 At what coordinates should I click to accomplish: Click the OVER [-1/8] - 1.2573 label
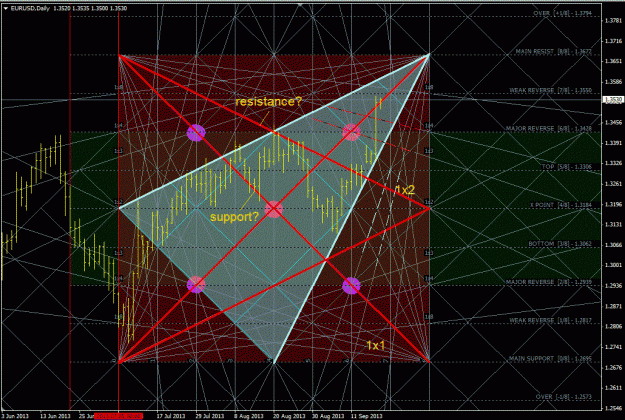click(564, 397)
